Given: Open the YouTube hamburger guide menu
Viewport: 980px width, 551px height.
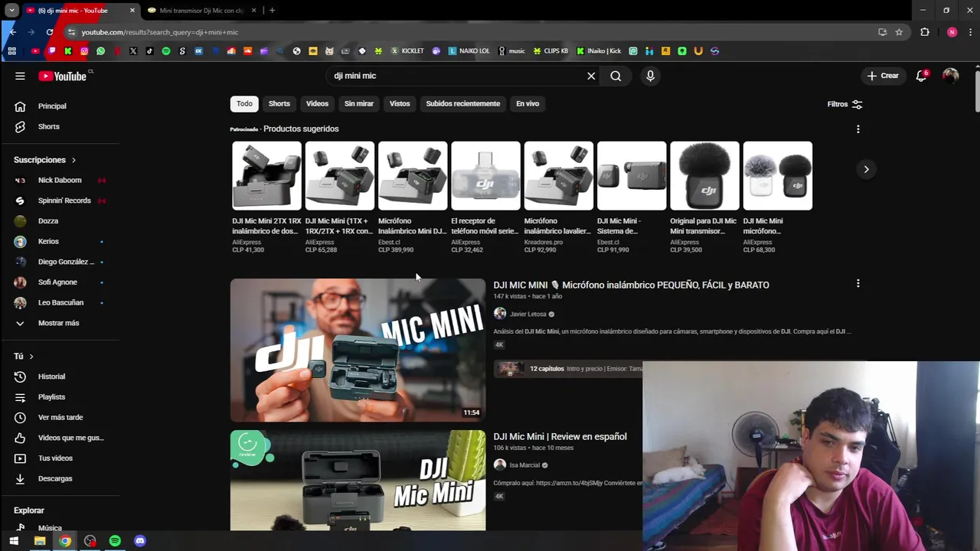Looking at the screenshot, I should pyautogui.click(x=20, y=76).
